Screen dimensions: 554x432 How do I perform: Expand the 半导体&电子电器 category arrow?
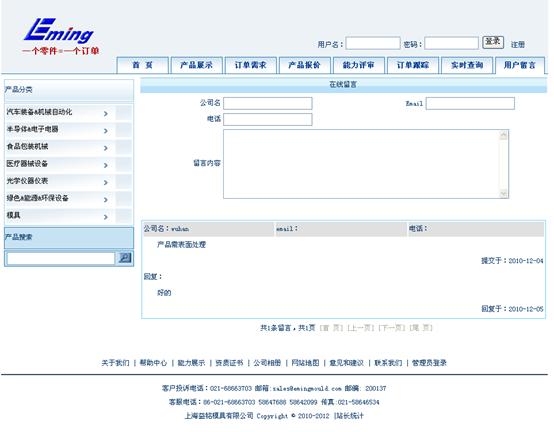106,131
